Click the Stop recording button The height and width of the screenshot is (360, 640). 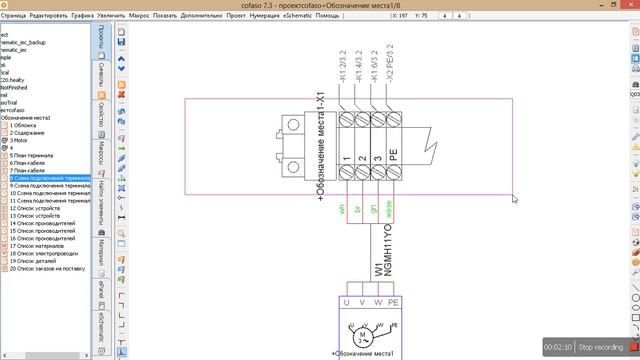(x=600, y=347)
